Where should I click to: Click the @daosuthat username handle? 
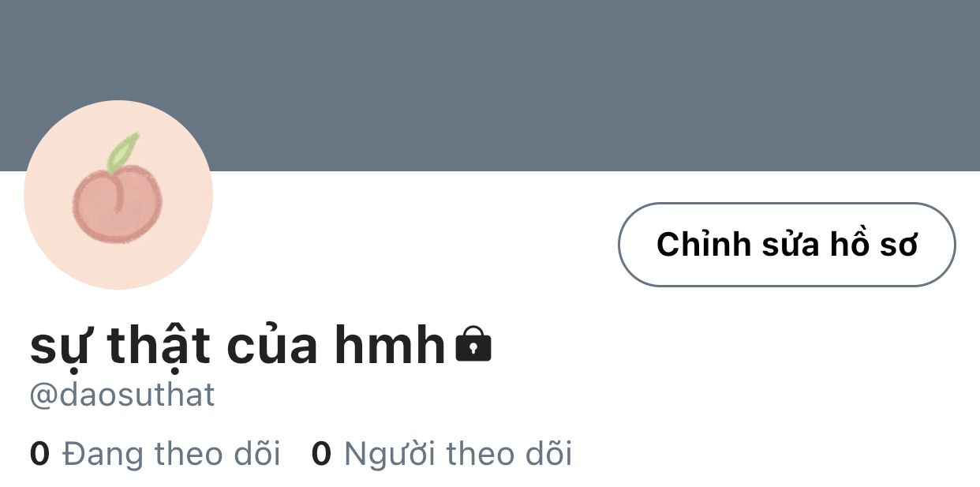click(x=122, y=395)
